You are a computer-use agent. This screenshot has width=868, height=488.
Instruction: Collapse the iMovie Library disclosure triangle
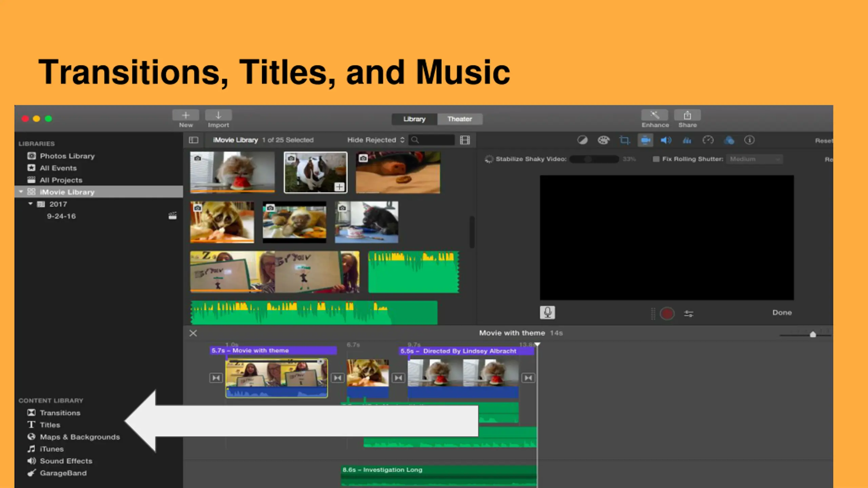point(21,192)
